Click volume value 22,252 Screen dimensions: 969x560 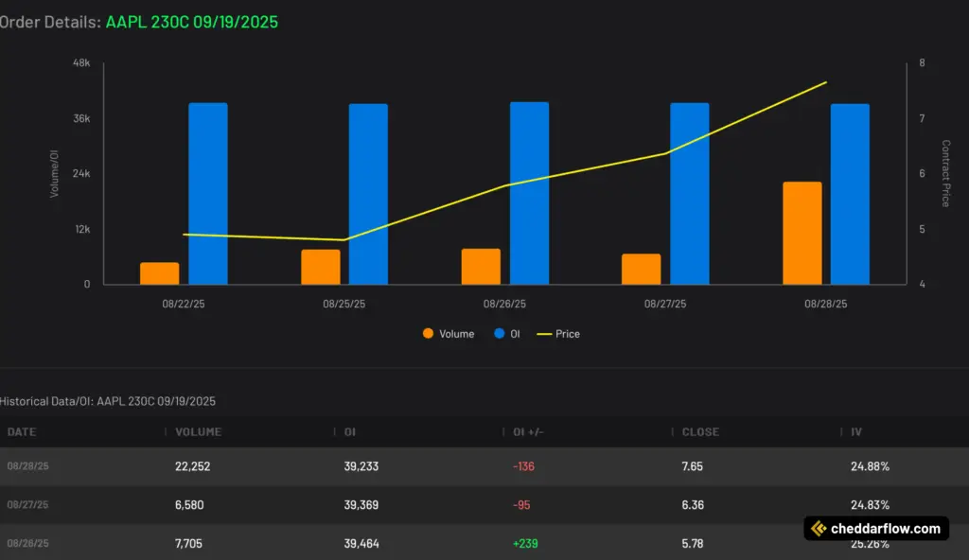[192, 466]
